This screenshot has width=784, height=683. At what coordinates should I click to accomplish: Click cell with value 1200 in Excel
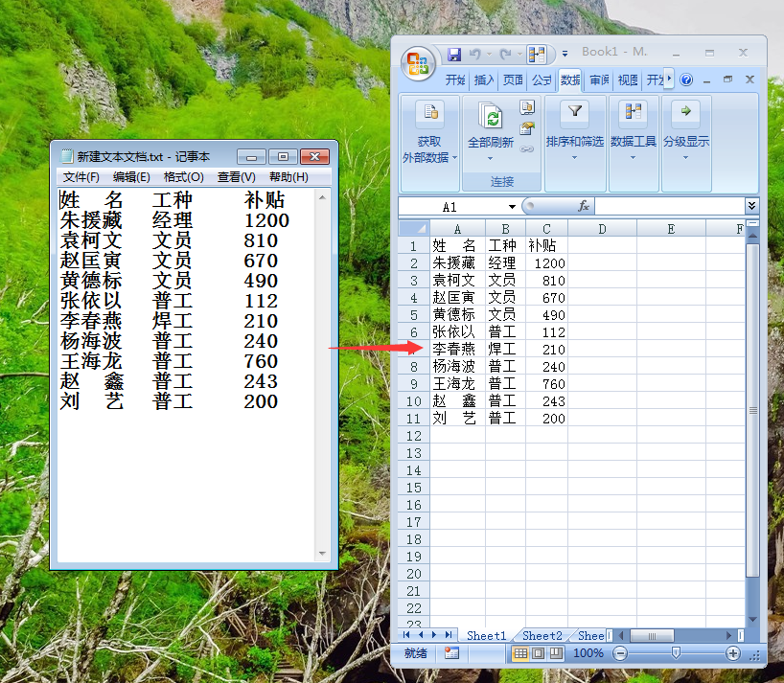[546, 262]
